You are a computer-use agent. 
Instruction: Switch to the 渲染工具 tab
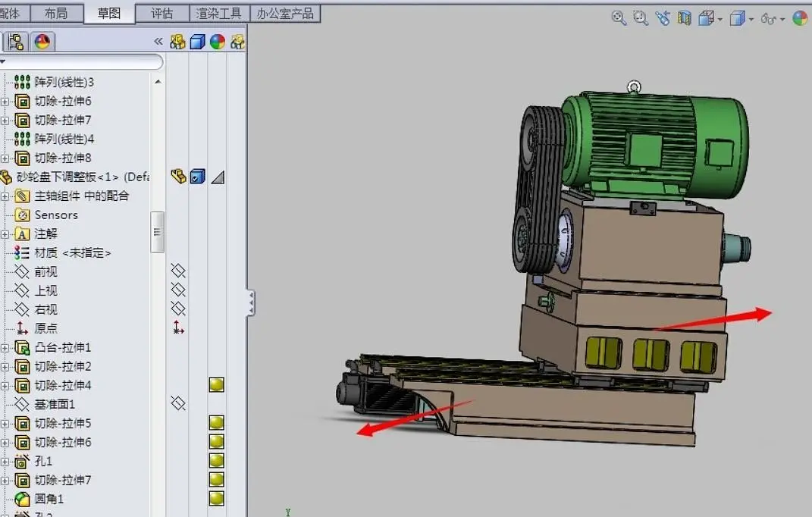[x=219, y=13]
